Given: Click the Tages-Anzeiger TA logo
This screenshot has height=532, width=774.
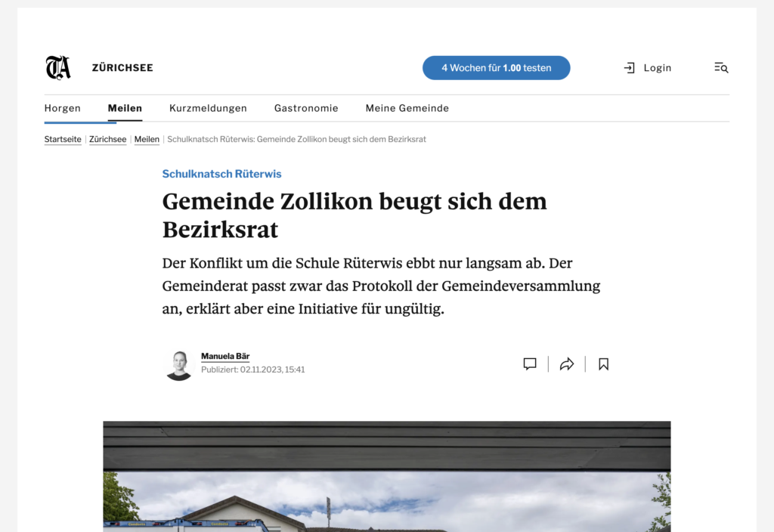Looking at the screenshot, I should point(58,68).
